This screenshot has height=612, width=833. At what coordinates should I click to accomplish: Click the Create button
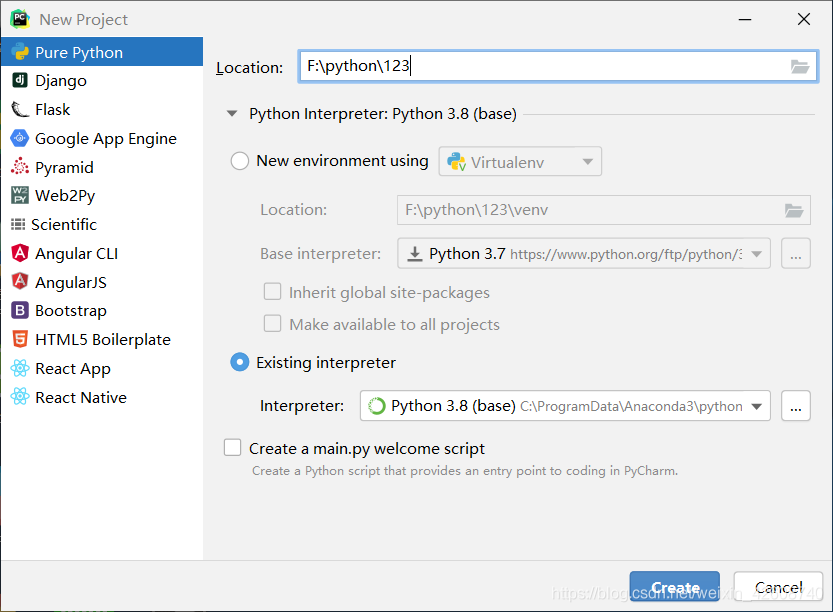point(675,586)
